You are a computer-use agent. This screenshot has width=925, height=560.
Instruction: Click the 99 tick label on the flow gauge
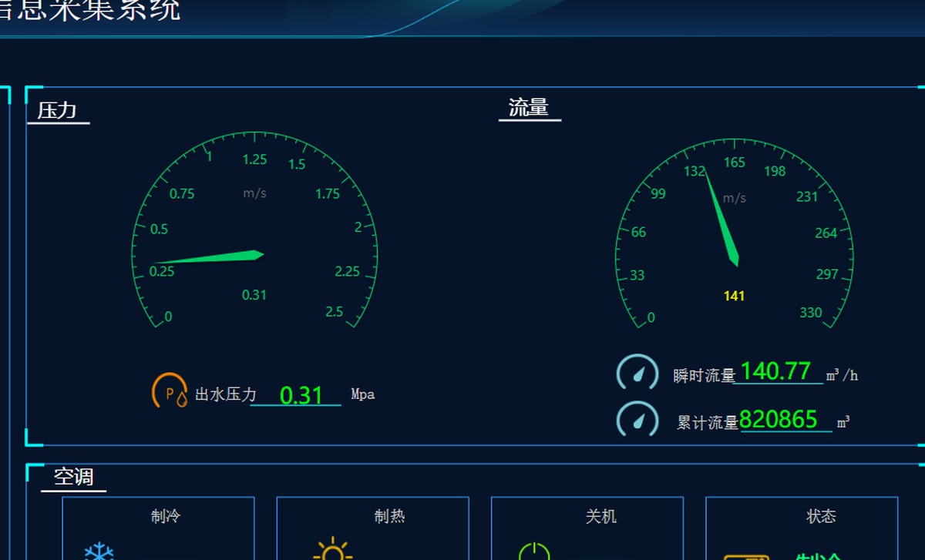coord(658,193)
